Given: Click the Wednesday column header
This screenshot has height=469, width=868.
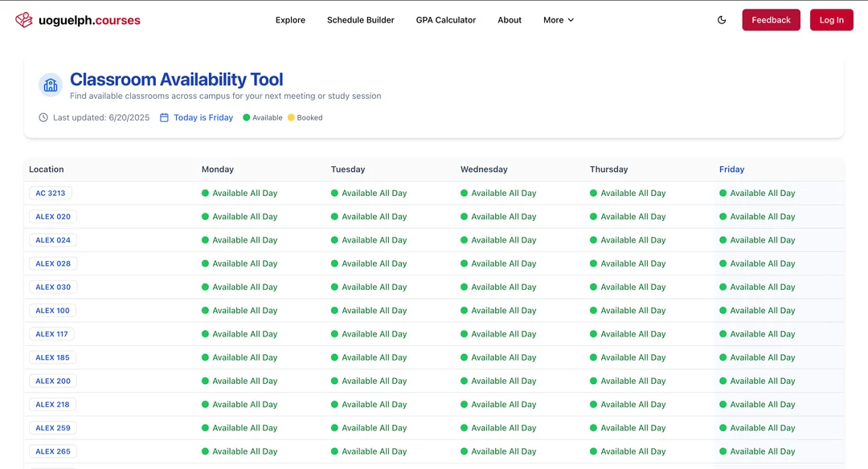Looking at the screenshot, I should pyautogui.click(x=484, y=169).
